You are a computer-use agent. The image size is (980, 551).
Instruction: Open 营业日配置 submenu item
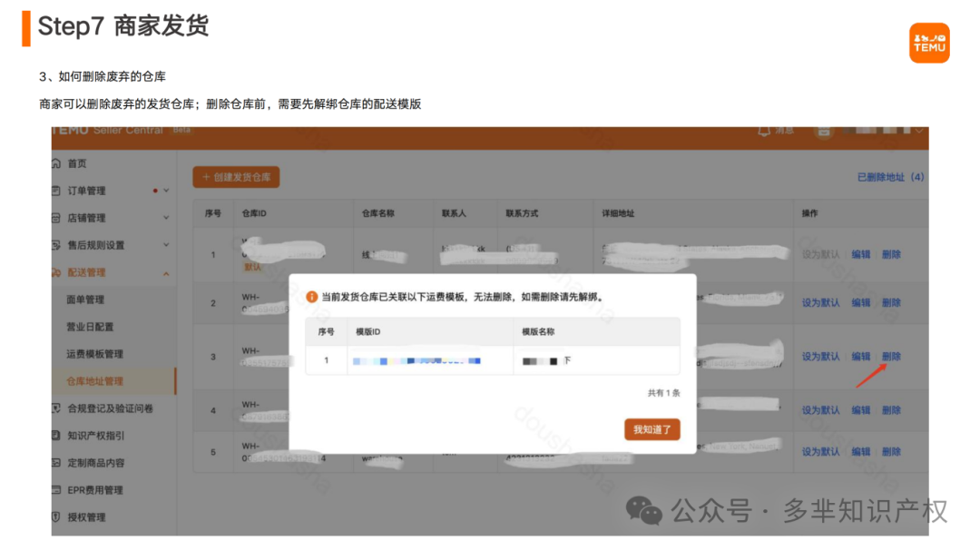pyautogui.click(x=90, y=327)
